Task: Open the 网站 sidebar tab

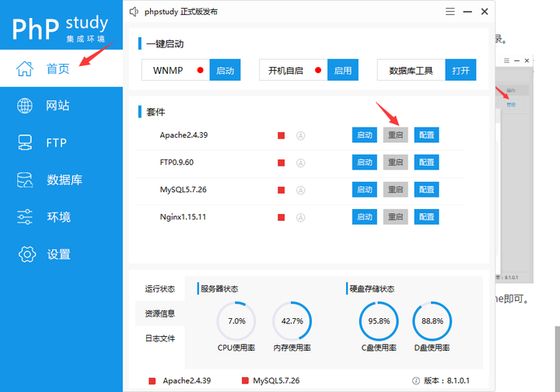Action: pyautogui.click(x=61, y=106)
